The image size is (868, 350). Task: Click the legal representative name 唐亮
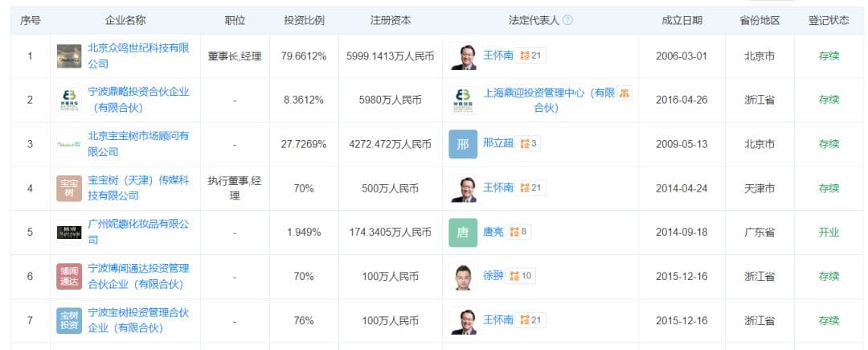click(493, 233)
